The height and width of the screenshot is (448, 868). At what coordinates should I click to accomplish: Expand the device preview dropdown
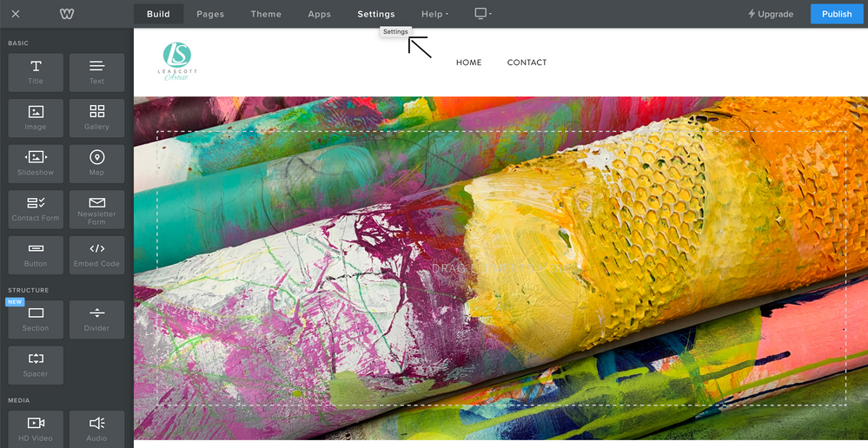tap(482, 14)
